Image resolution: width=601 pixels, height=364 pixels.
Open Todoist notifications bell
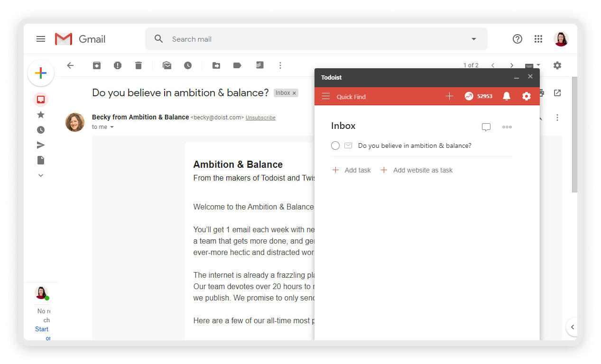tap(506, 96)
